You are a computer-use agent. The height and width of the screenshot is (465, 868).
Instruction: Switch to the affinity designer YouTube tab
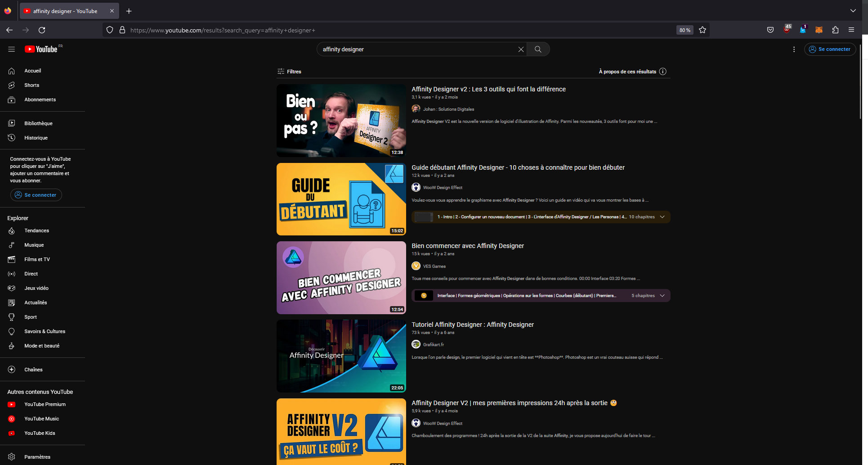click(x=65, y=10)
